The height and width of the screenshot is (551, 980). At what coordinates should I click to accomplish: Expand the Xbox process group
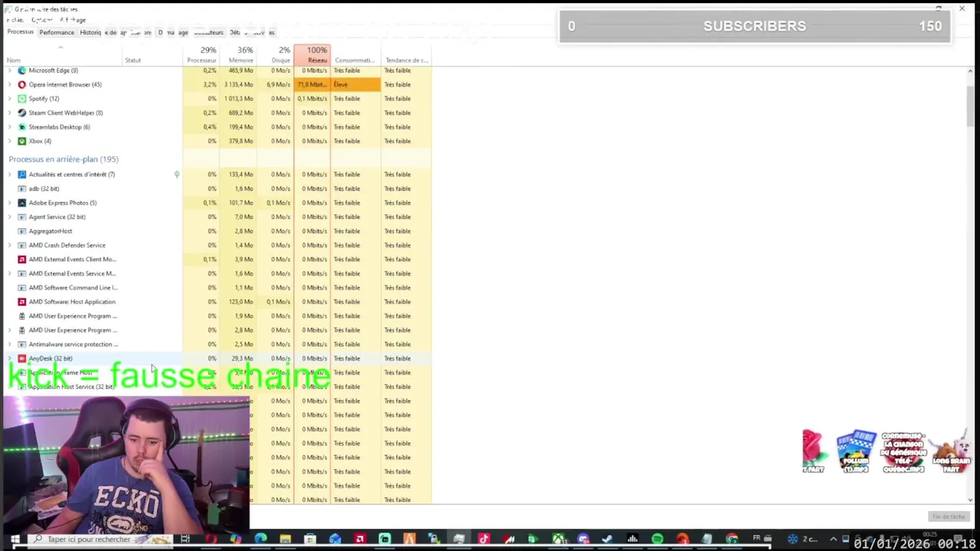(9, 141)
